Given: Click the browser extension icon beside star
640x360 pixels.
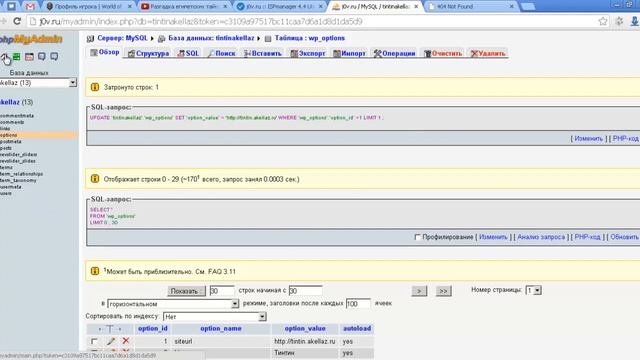Looking at the screenshot, I should click(619, 21).
